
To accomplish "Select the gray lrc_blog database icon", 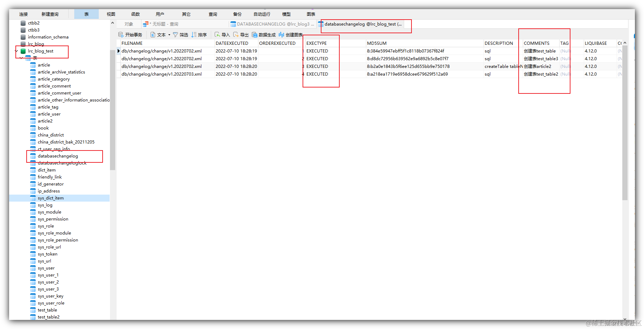I will click(x=23, y=44).
